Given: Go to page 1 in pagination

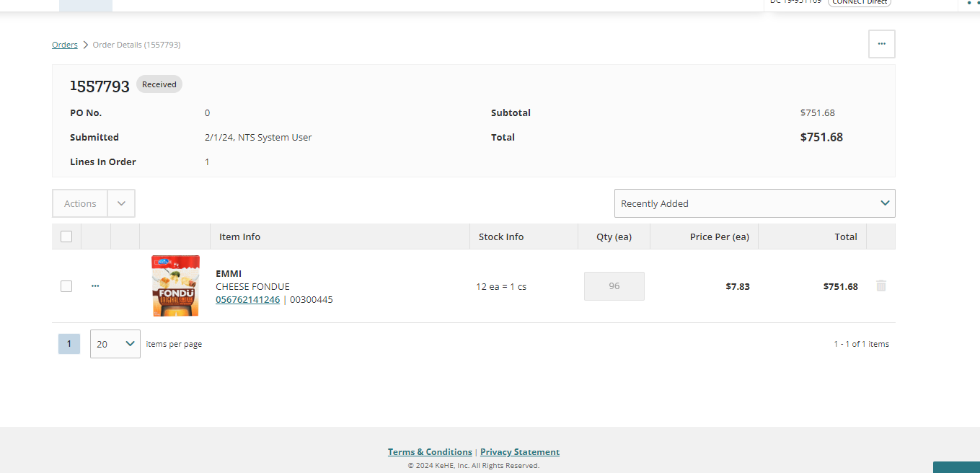Looking at the screenshot, I should pos(69,344).
